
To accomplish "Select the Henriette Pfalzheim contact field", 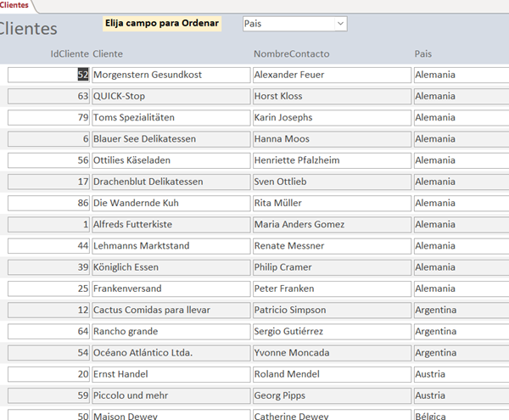I will tap(331, 160).
